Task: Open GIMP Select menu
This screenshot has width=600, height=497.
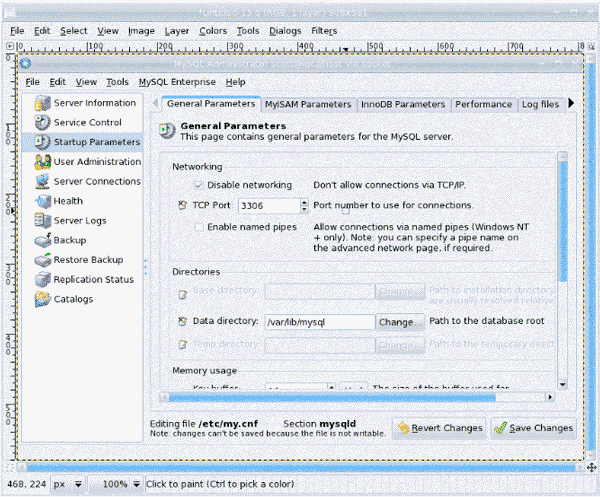Action: 73,31
